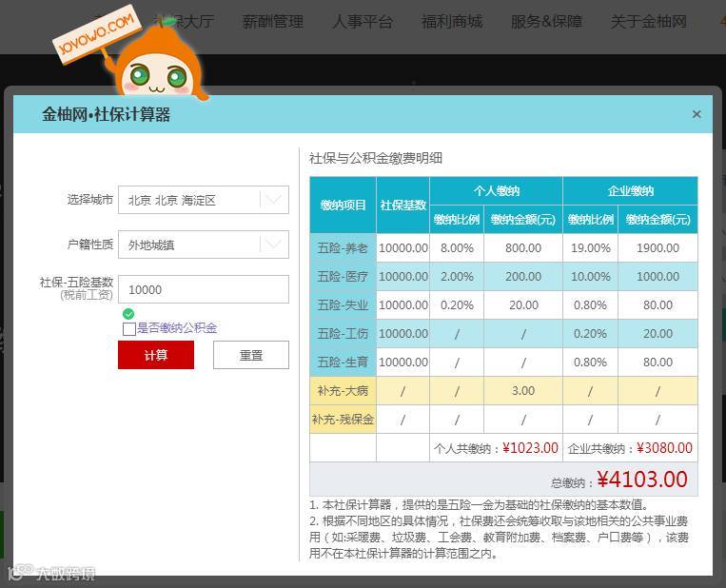Click the 五险-生育 row label

pos(343,363)
